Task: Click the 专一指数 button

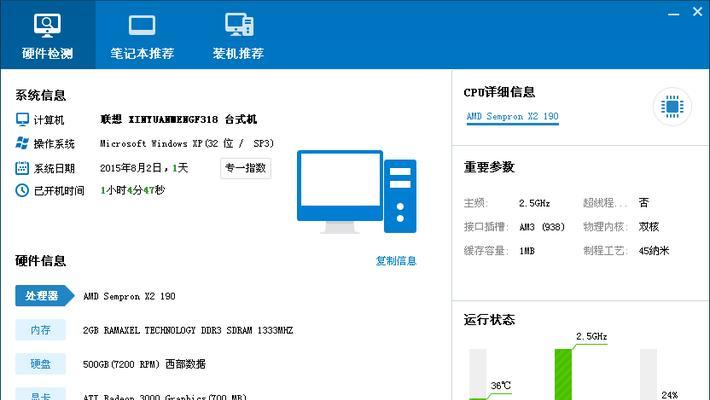Action: pos(245,168)
